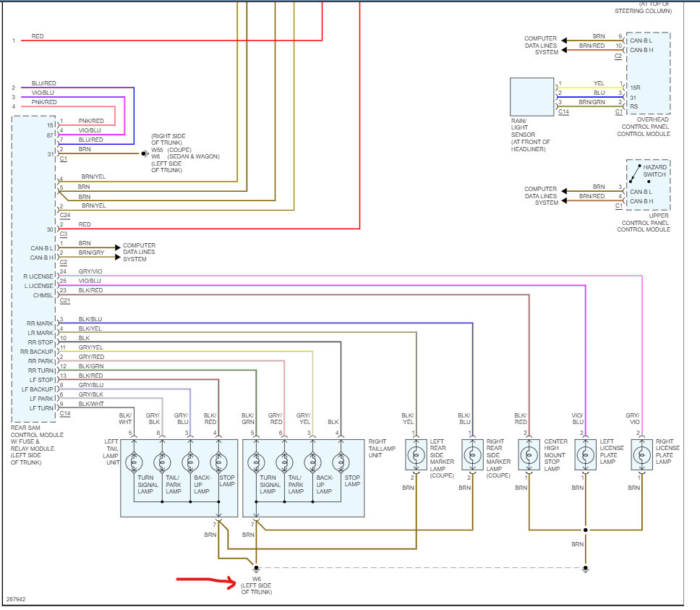Viewport: 700px width, 610px height.
Task: Click the "BRN/GRY" CAN-B H wire label
Action: (91, 253)
